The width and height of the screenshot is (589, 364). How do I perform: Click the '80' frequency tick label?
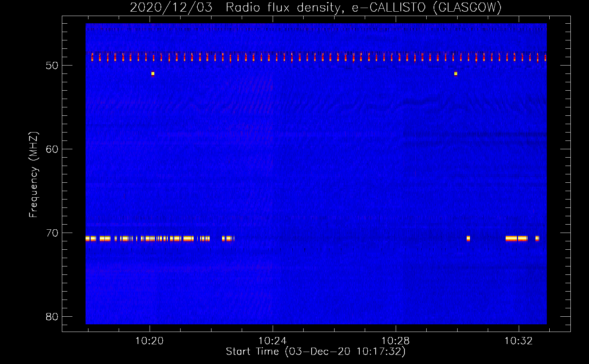(x=52, y=317)
